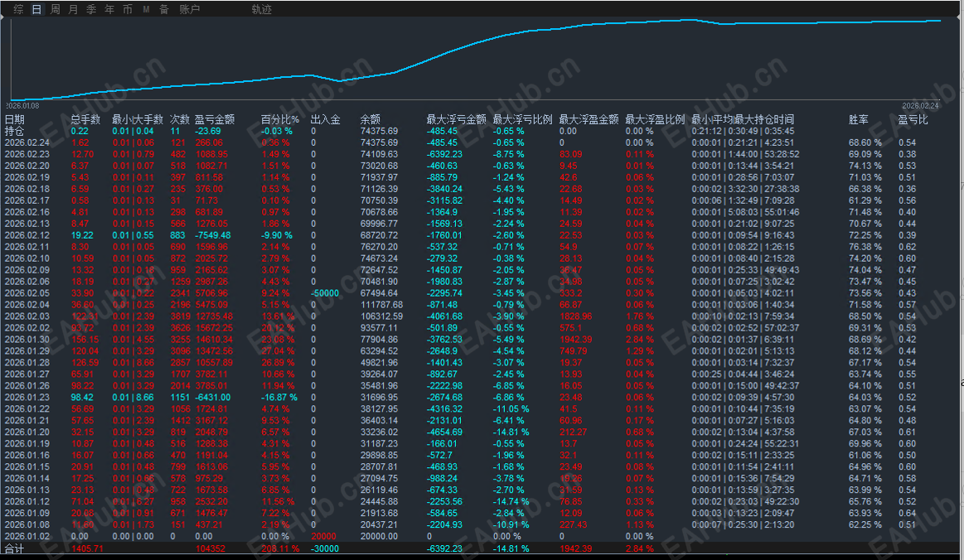Click chart start date 2026.01.08
The image size is (964, 560).
(22, 106)
